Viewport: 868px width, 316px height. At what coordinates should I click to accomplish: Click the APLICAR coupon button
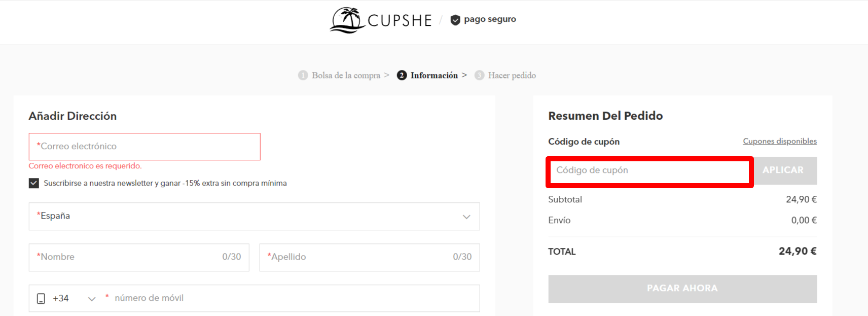click(783, 170)
